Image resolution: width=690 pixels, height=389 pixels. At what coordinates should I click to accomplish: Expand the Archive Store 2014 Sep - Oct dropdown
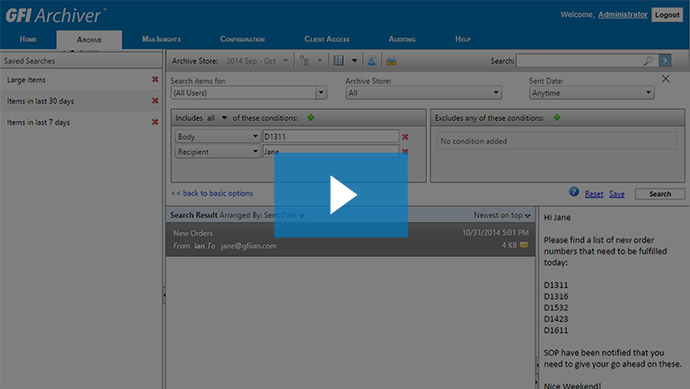click(286, 61)
